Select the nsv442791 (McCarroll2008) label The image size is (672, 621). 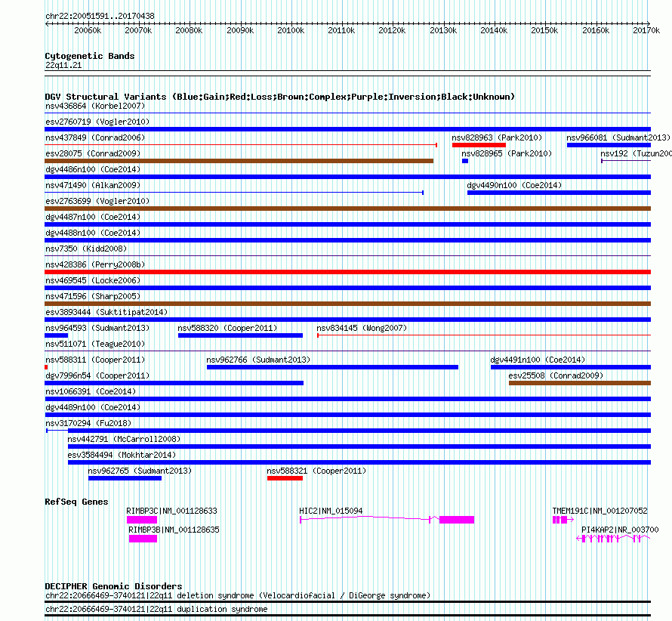pyautogui.click(x=124, y=439)
